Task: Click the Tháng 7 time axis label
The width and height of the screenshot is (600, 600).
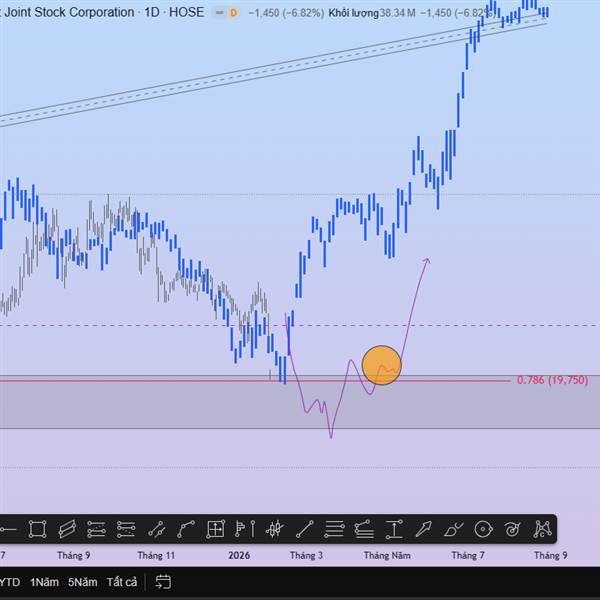Action: pos(468,555)
